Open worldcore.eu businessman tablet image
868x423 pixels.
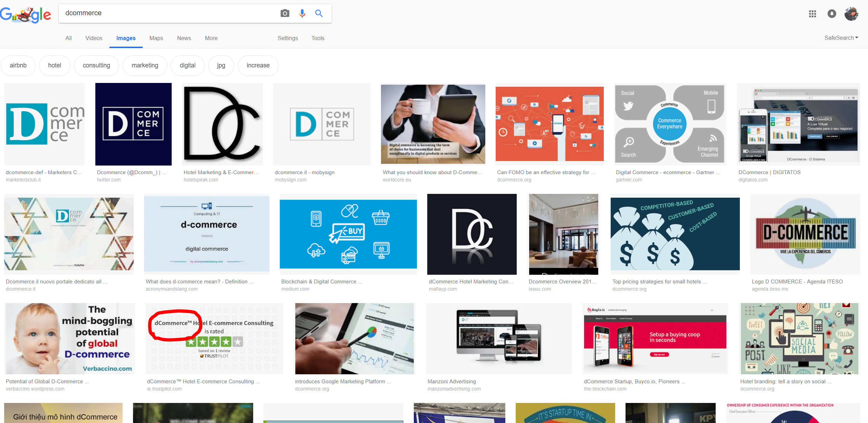(433, 124)
